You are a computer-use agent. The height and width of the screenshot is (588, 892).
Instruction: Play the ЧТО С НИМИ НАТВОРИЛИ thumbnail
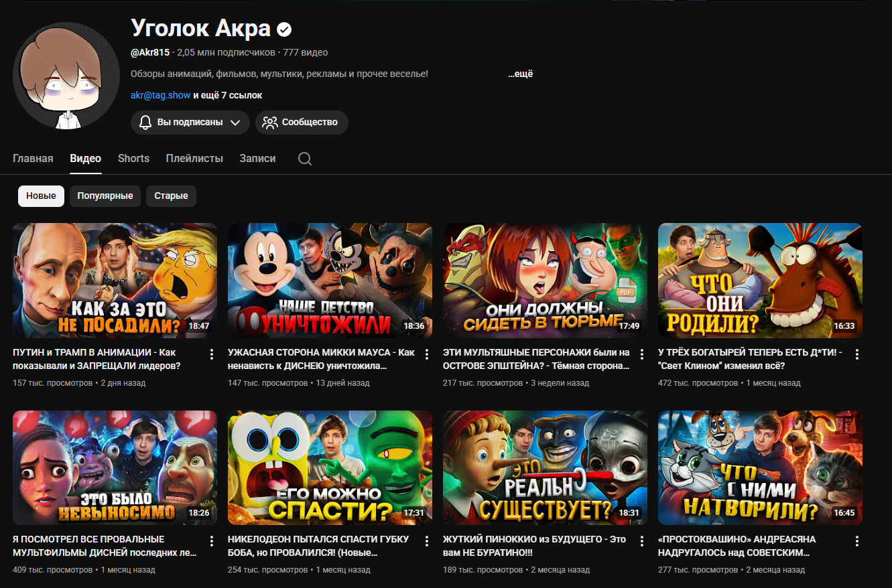(x=761, y=467)
